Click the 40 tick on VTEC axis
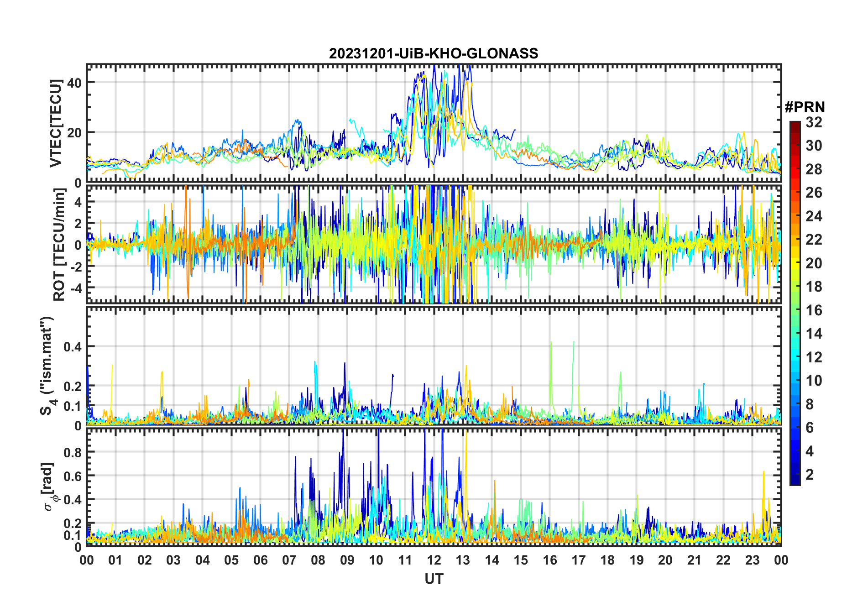 pos(74,83)
